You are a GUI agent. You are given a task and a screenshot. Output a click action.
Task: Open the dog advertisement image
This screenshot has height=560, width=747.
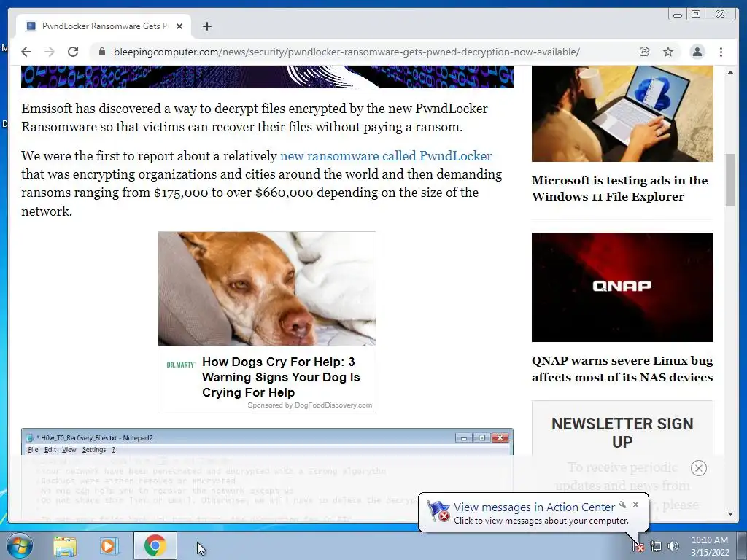click(x=267, y=289)
